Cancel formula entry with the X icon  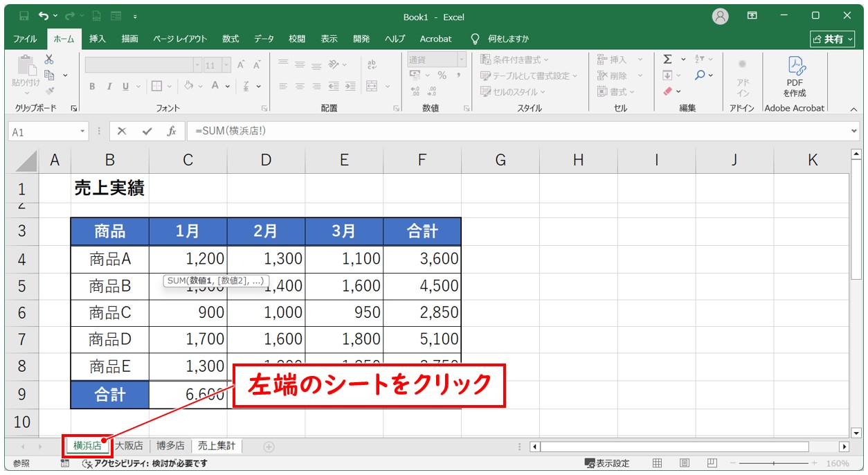[x=122, y=131]
